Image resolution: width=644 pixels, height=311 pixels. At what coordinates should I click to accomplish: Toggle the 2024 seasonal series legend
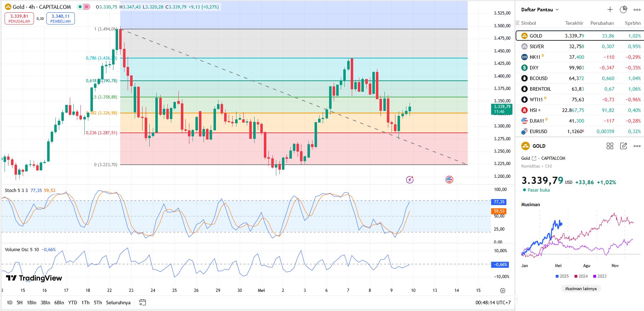point(581,276)
